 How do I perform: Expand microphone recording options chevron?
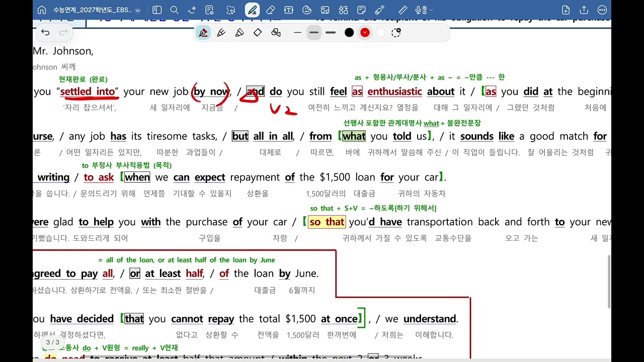click(431, 10)
